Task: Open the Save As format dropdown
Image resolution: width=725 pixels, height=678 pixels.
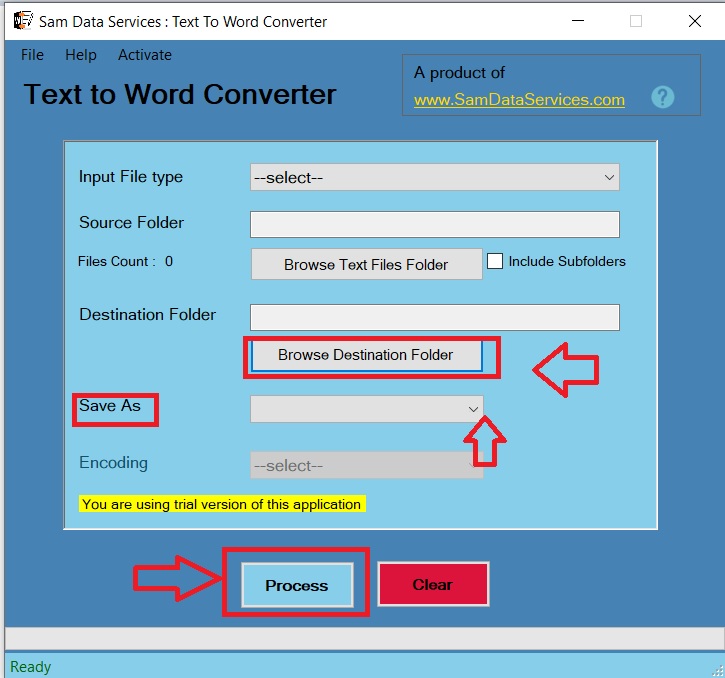Action: click(367, 409)
